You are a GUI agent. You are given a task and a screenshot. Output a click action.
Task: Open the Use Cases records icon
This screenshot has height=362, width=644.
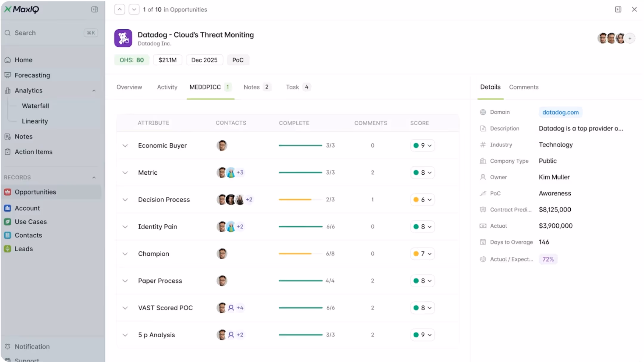pyautogui.click(x=8, y=222)
